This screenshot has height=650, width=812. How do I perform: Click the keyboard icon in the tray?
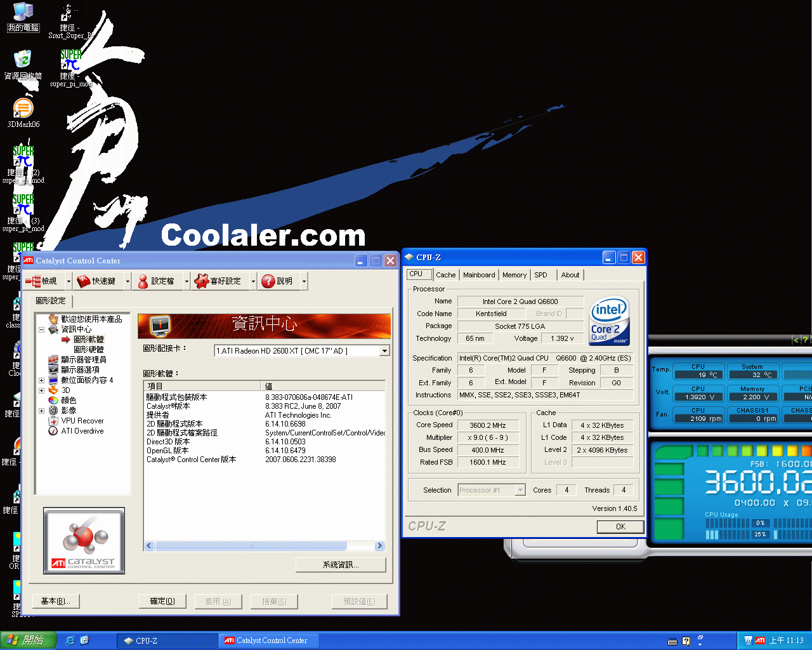[672, 641]
